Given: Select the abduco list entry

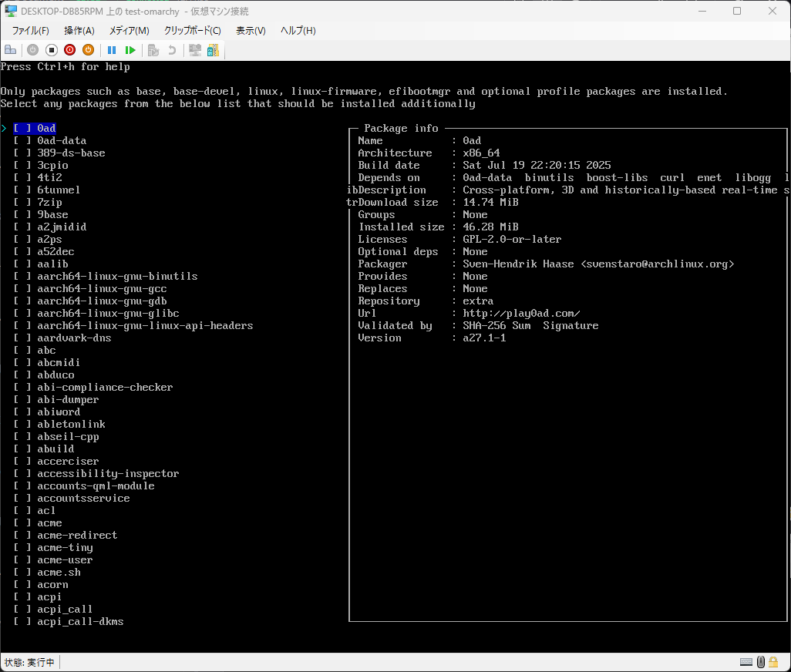Looking at the screenshot, I should tap(56, 375).
